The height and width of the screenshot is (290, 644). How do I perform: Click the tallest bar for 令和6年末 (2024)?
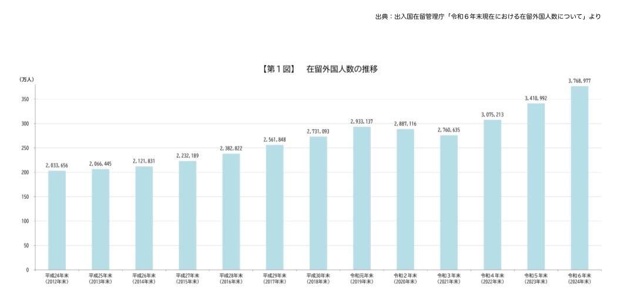(x=579, y=178)
